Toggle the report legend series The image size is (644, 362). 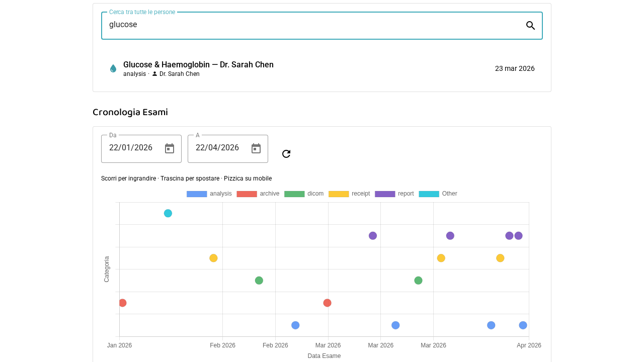[x=394, y=194]
